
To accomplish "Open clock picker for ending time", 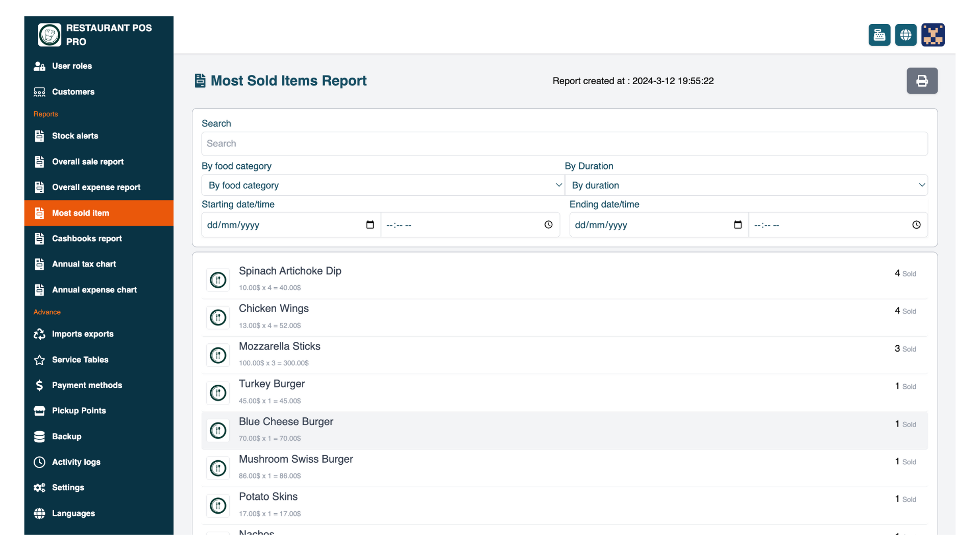I will coord(916,225).
